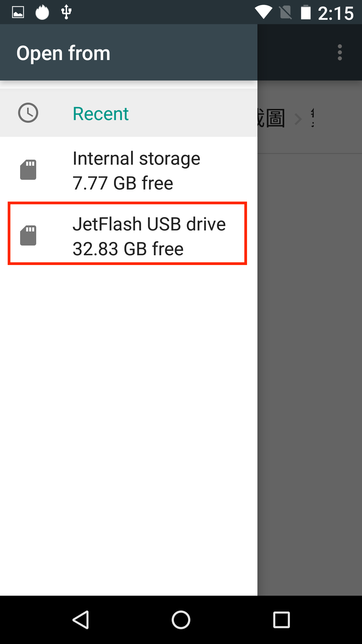Dismiss drawer by tapping dimmed area
The height and width of the screenshot is (644, 362).
[x=310, y=369]
